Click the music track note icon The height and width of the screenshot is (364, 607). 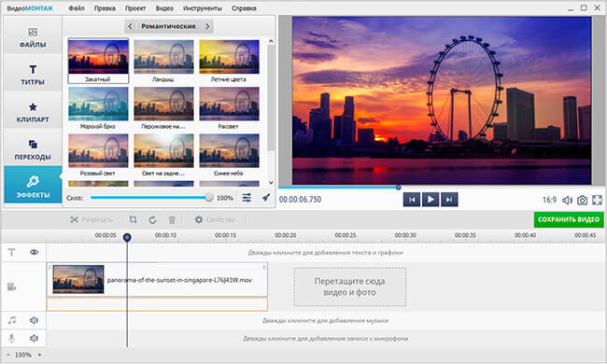[x=12, y=320]
